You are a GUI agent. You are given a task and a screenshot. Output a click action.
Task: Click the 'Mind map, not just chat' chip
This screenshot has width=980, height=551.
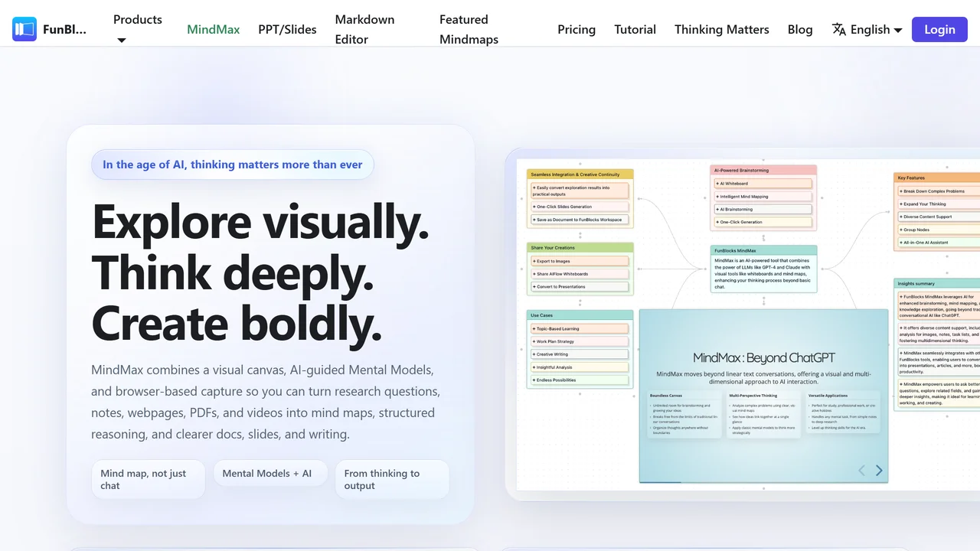tap(149, 480)
